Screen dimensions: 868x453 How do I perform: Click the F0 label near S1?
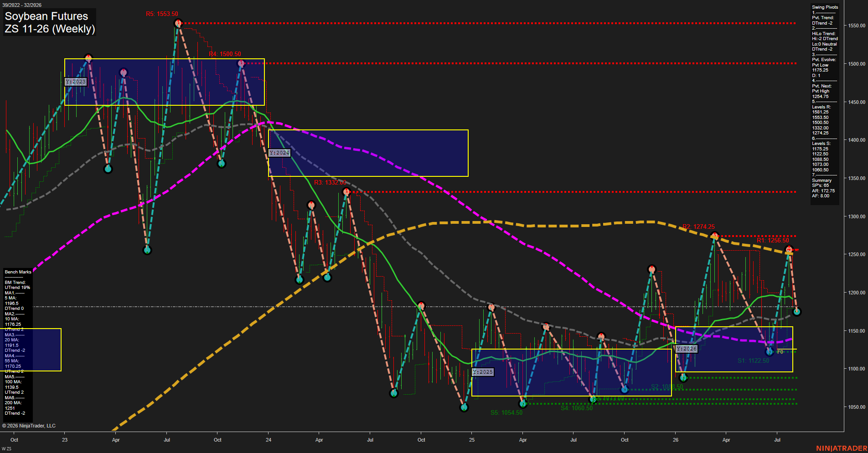click(780, 352)
